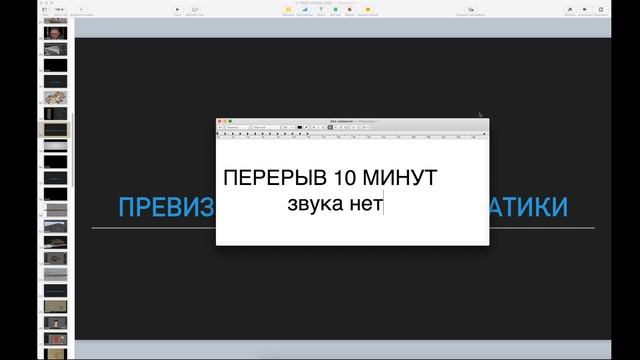
Task: Click the Keynote Live toolbar icon
Action: [195, 9]
